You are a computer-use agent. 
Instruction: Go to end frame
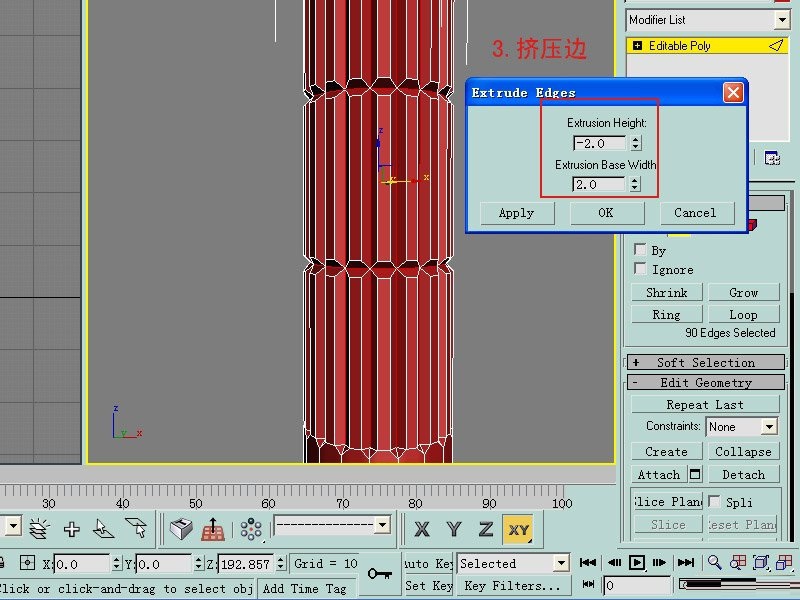(686, 563)
